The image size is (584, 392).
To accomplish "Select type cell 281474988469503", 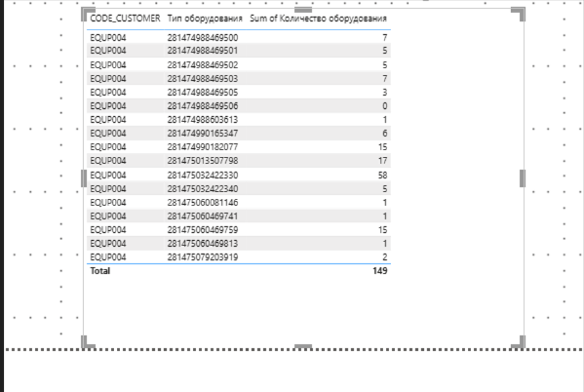I will (203, 79).
